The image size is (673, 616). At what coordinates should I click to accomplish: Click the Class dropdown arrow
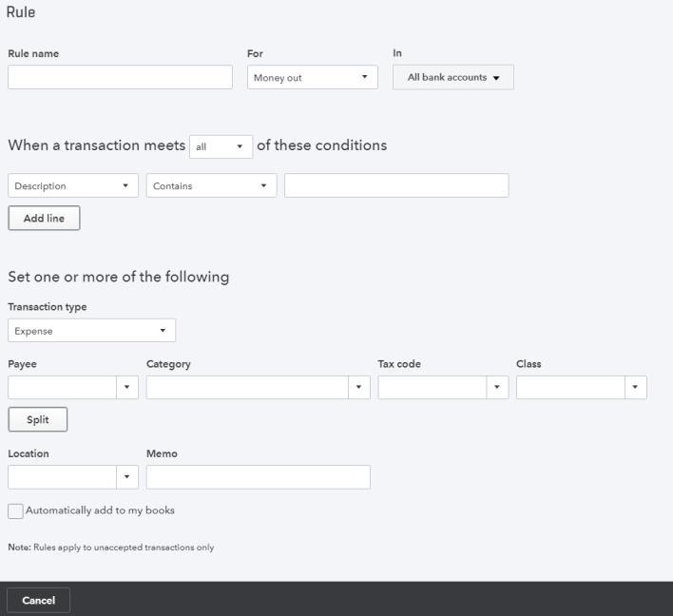point(636,387)
